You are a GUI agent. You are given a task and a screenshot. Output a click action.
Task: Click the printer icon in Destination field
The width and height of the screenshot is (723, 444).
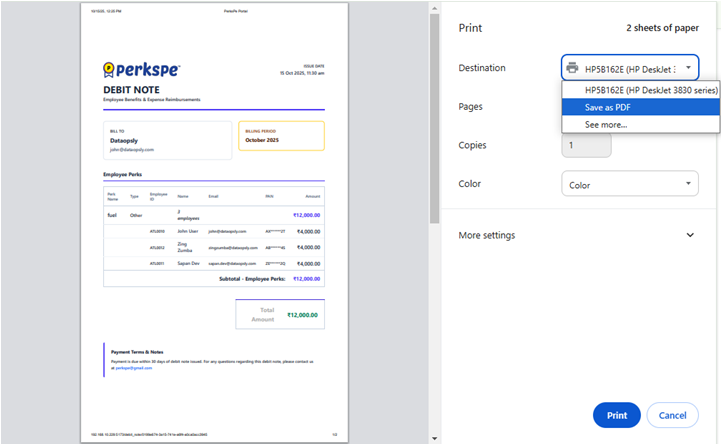click(573, 68)
